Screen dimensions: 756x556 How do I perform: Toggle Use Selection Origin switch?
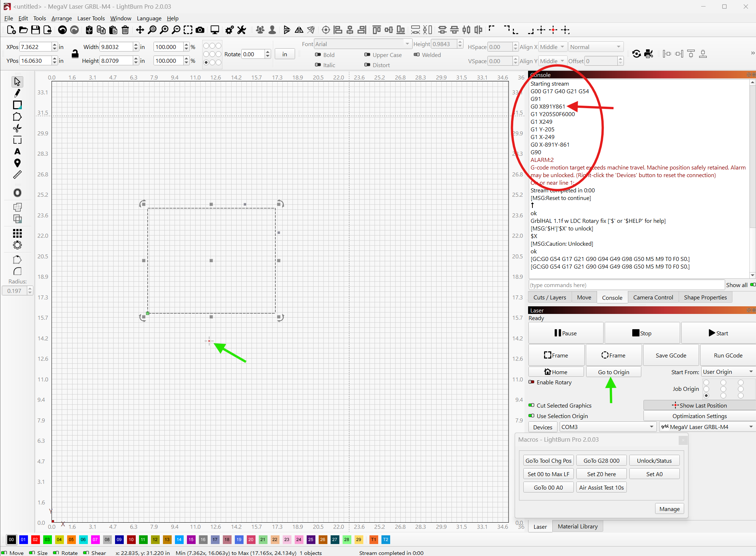[x=531, y=416]
